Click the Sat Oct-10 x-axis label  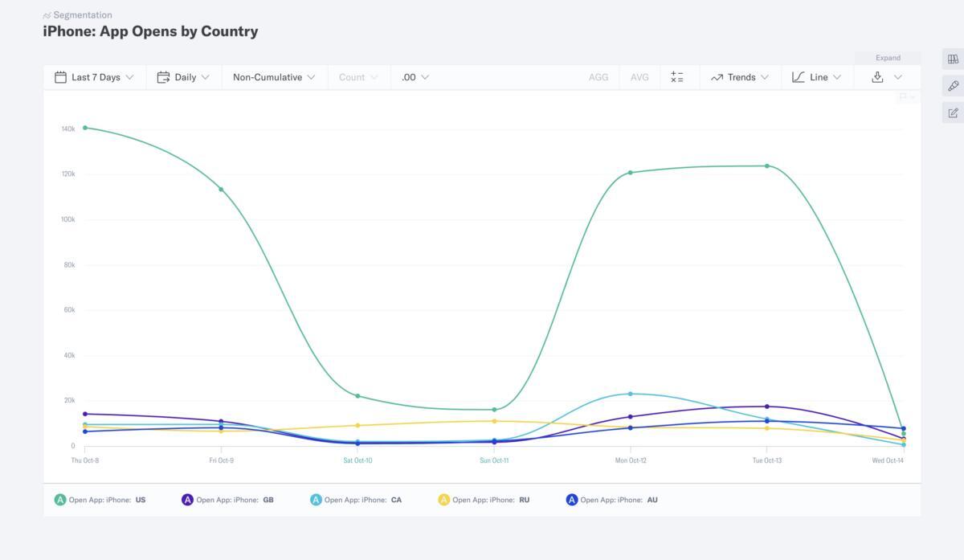tap(357, 460)
